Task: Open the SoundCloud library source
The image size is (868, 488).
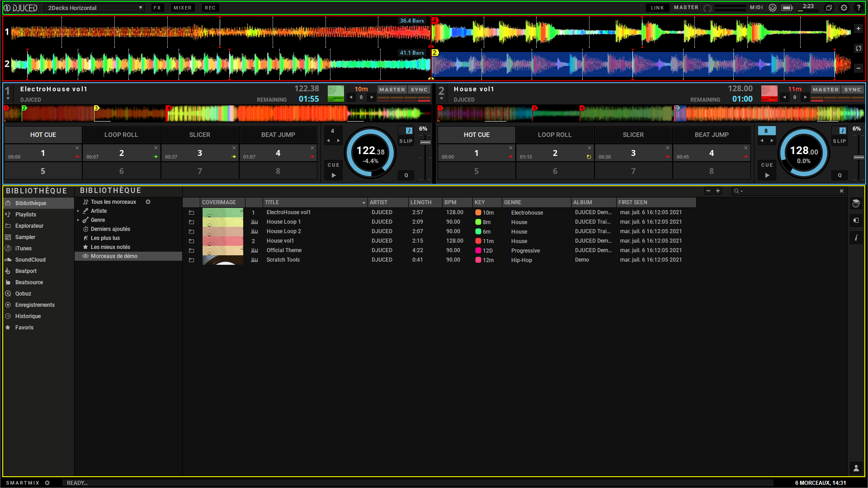Action: click(30, 260)
